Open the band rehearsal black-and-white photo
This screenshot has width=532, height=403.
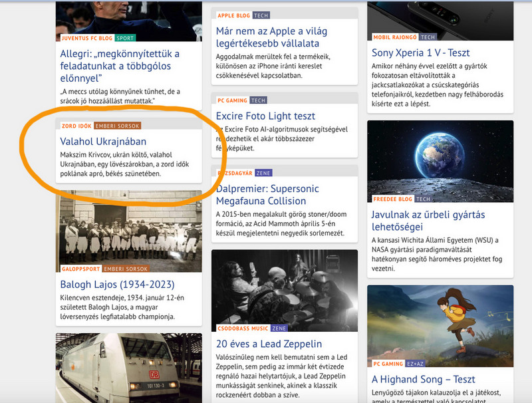click(285, 291)
